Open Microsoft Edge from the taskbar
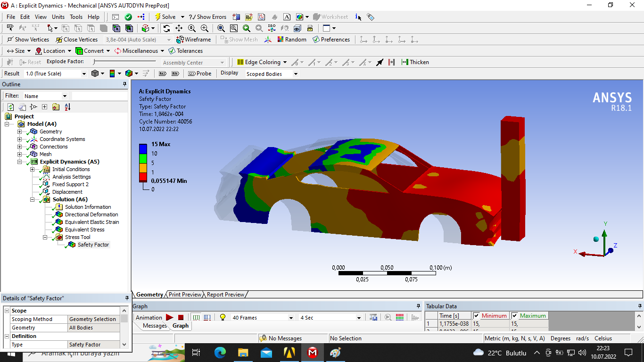Image resolution: width=644 pixels, height=362 pixels. [220, 353]
